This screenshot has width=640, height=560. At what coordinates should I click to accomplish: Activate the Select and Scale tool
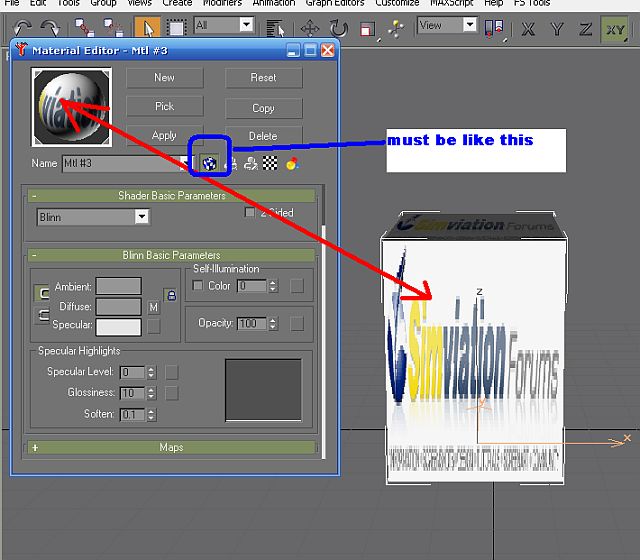[x=367, y=29]
